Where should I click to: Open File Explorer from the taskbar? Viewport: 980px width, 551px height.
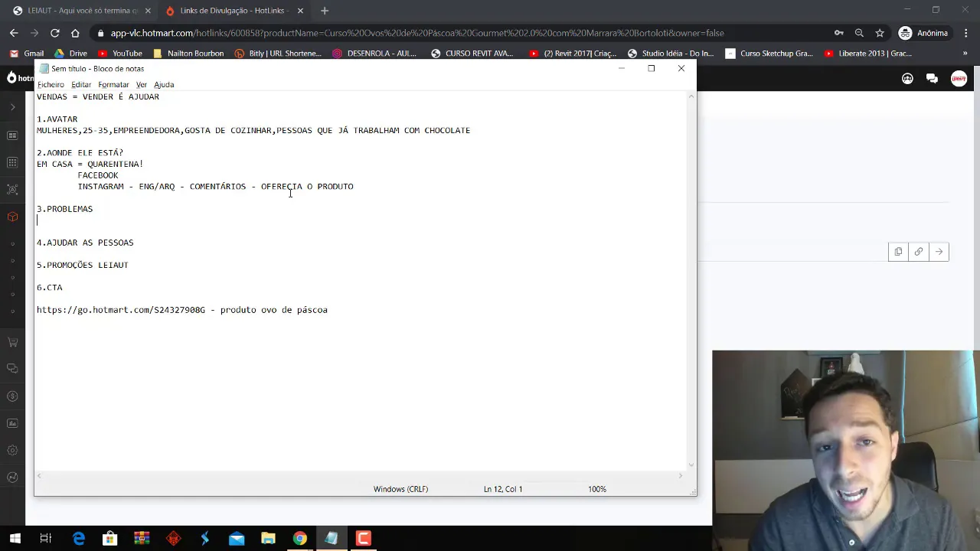point(268,539)
